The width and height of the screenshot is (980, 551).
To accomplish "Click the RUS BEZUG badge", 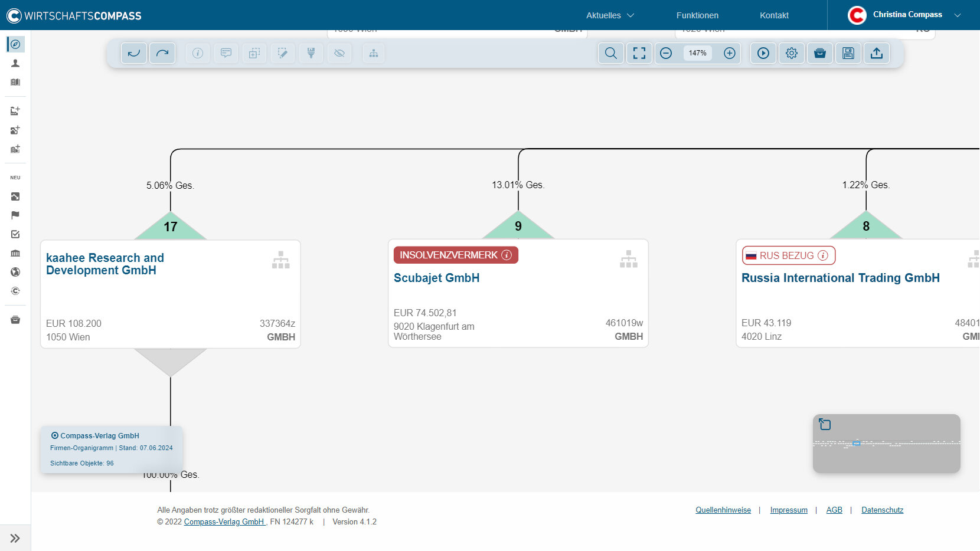I will (789, 255).
